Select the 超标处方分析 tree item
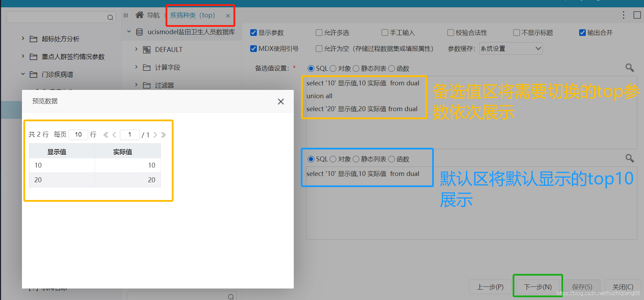The width and height of the screenshot is (644, 300). (x=60, y=39)
